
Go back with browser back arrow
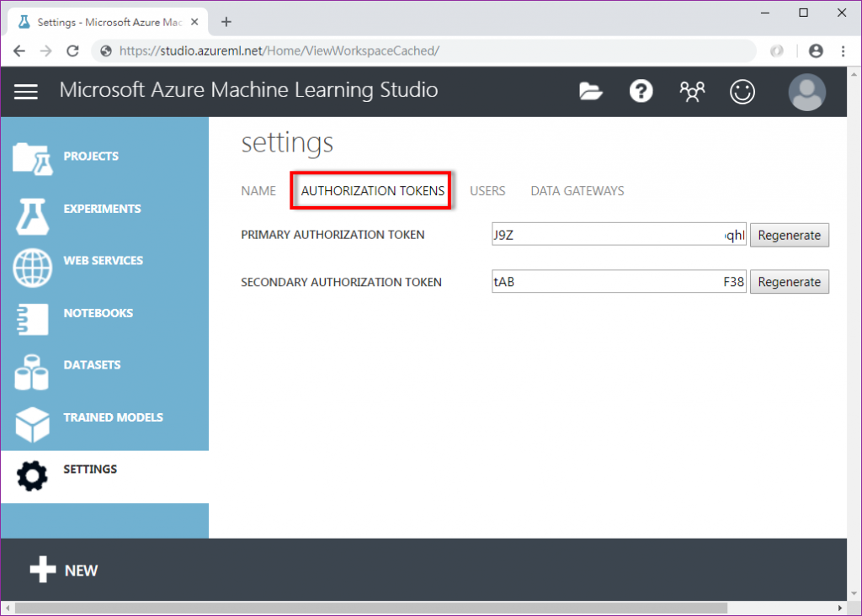19,51
